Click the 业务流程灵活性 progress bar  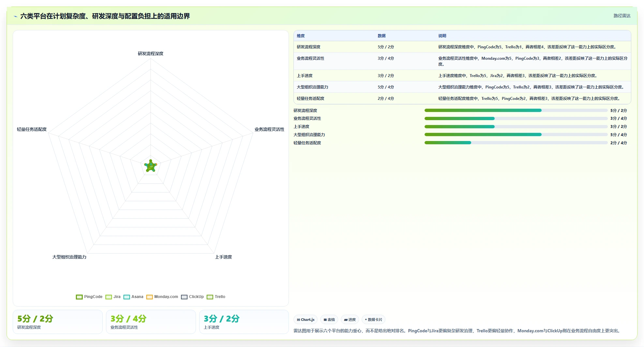(516, 118)
